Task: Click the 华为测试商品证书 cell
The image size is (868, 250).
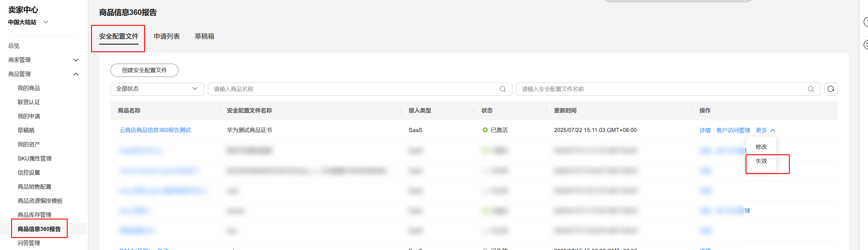Action: pyautogui.click(x=249, y=130)
